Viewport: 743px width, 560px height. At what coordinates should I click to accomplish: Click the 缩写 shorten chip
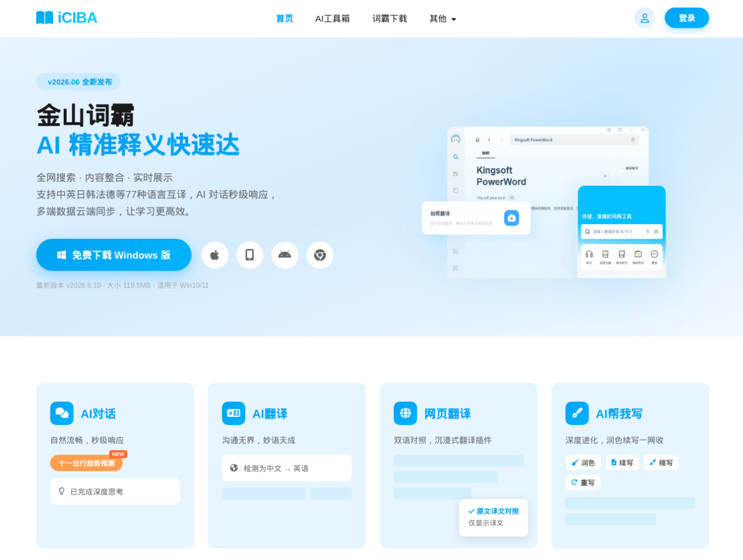coord(661,463)
